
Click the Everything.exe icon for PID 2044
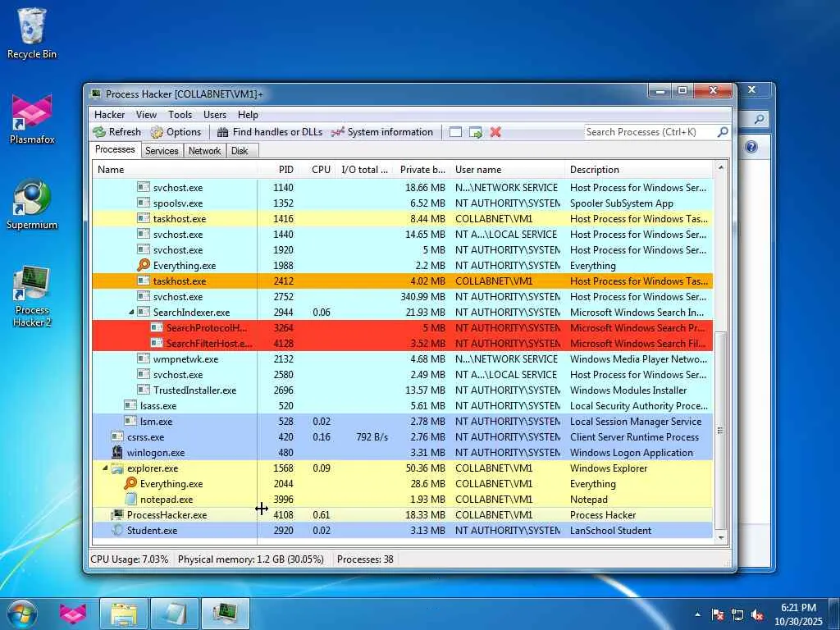coord(130,484)
